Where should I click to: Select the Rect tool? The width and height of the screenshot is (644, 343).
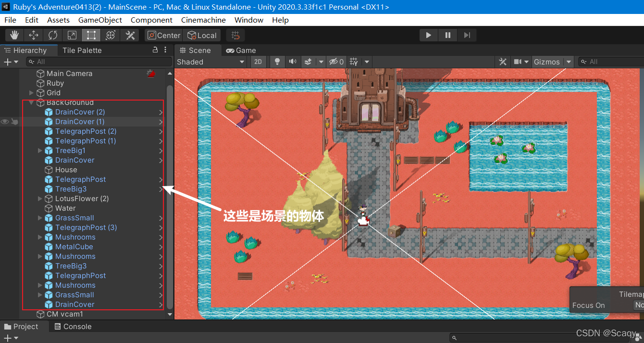pyautogui.click(x=91, y=35)
